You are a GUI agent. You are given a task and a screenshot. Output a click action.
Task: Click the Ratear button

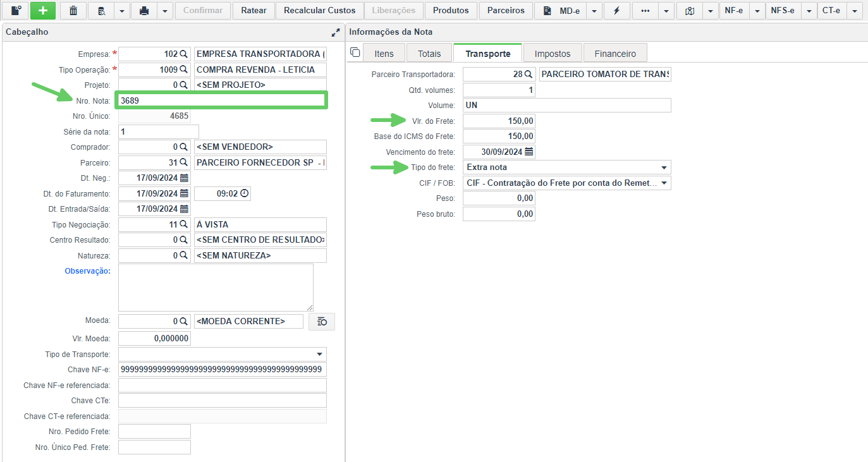[x=254, y=11]
